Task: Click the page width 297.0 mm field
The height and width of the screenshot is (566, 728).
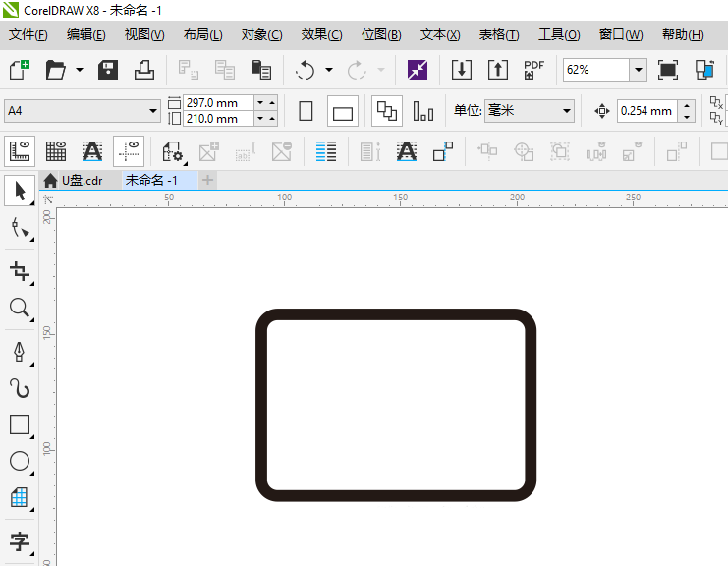Action: [217, 103]
